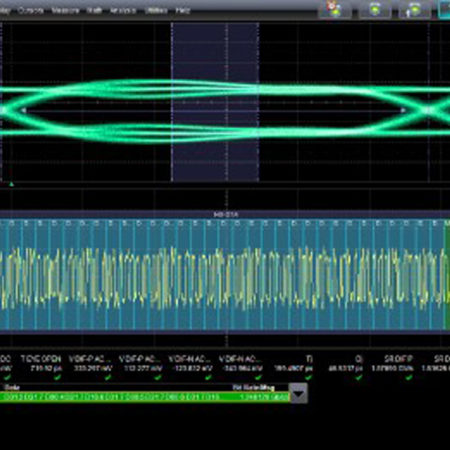Open the Cursors menu
The width and height of the screenshot is (450, 450).
point(31,11)
